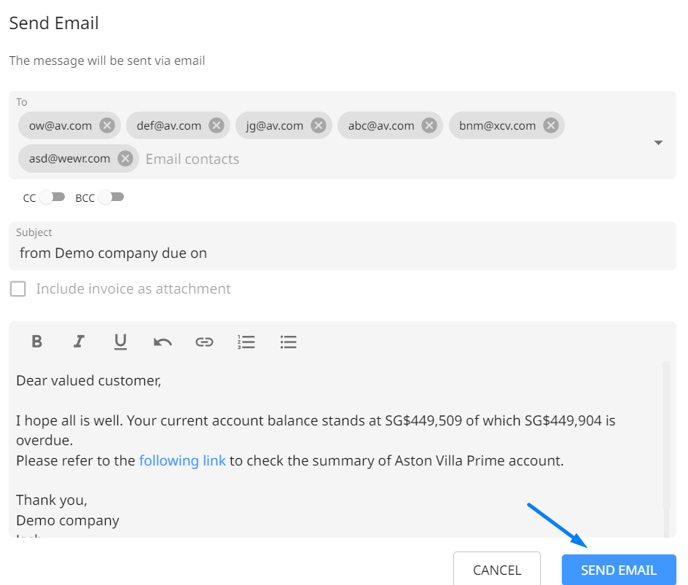Click the Undo arrow icon
This screenshot has width=688, height=585.
coord(162,341)
